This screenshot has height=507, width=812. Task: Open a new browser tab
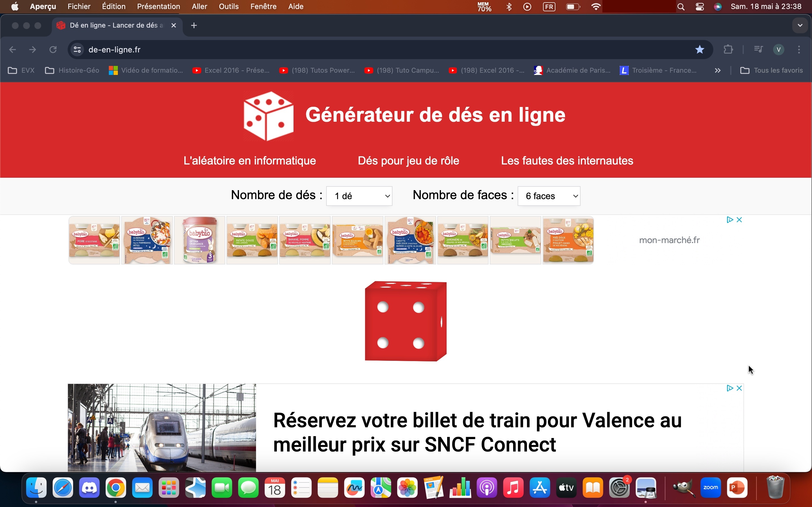tap(194, 25)
